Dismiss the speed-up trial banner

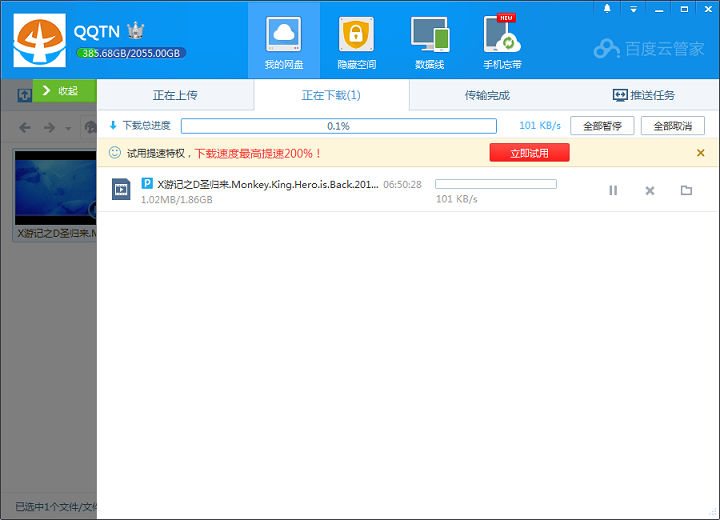[700, 153]
